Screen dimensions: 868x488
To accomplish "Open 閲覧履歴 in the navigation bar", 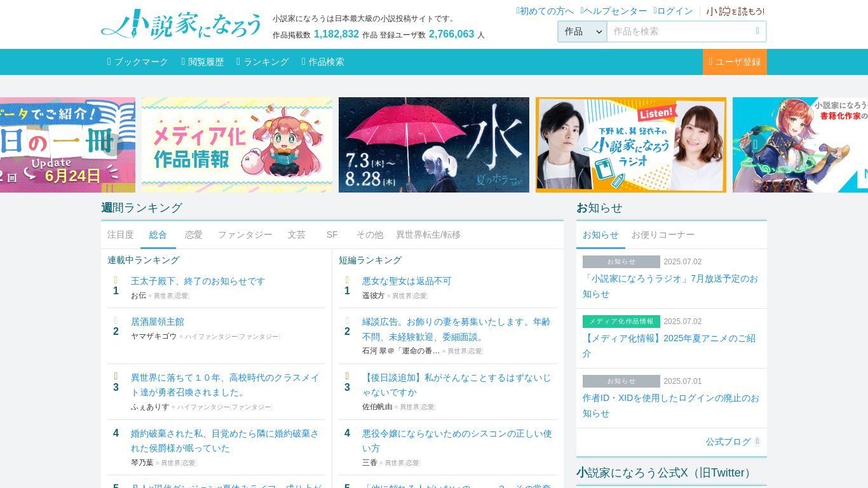I will point(203,62).
